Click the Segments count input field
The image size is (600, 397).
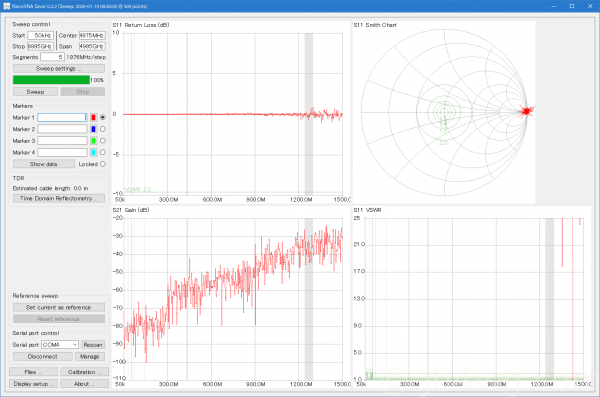52,57
